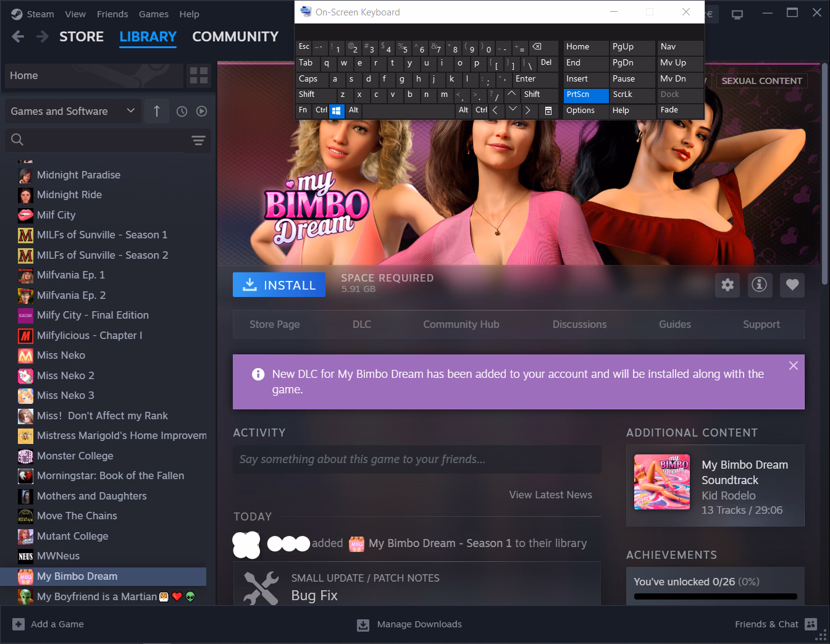Toggle the ready-to-play filter icon
Viewport: 830px width, 644px height.
click(x=201, y=111)
